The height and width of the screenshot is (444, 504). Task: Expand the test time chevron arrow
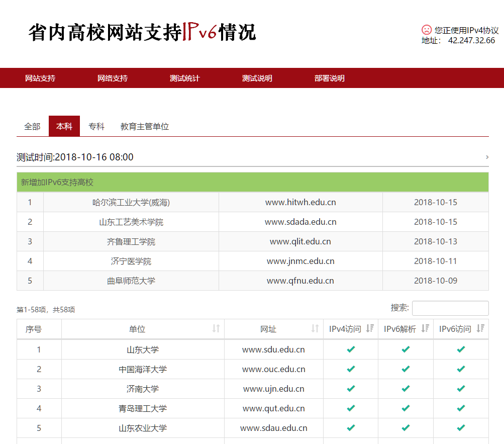tap(487, 157)
